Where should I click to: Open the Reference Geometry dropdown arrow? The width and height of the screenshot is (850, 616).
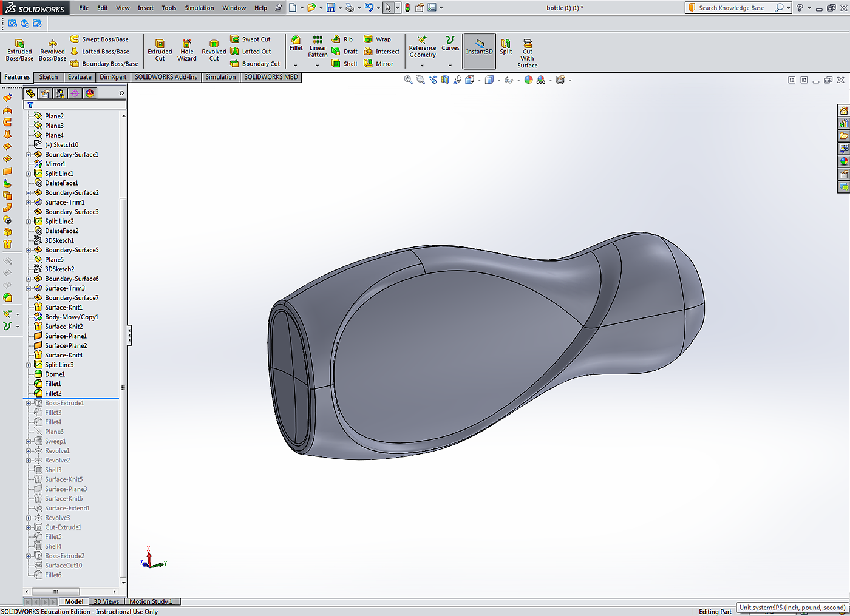coord(422,66)
